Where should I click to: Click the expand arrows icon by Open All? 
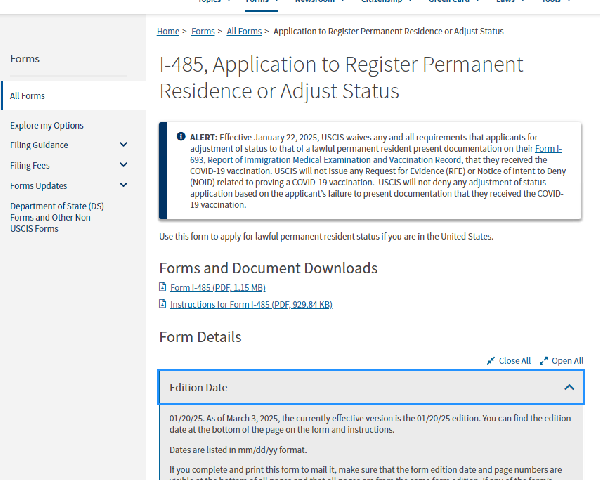[x=544, y=361]
